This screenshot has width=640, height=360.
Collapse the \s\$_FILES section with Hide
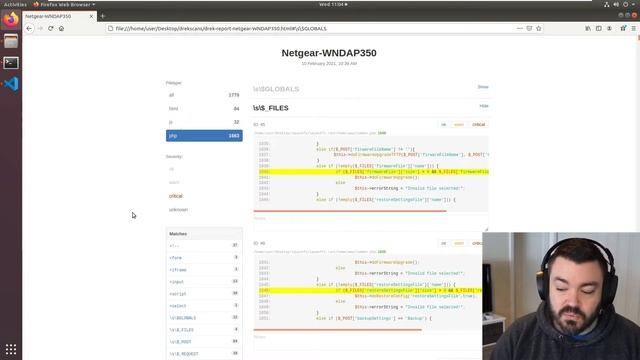(484, 106)
